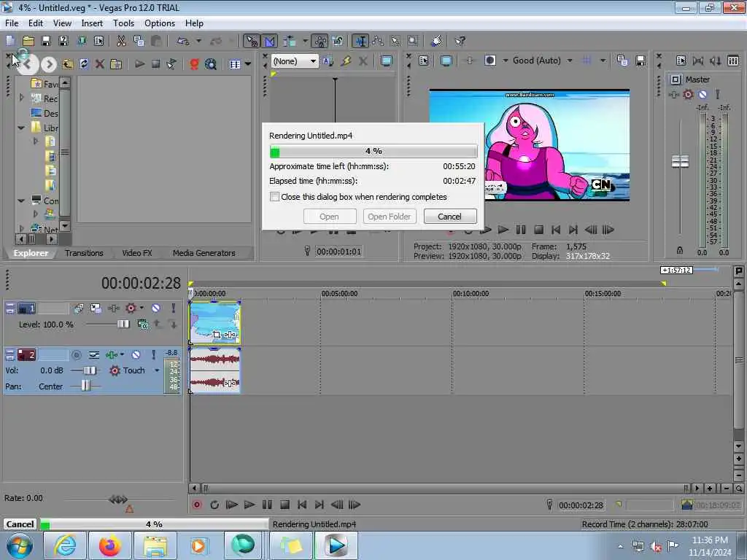Open the Tools menu
Viewport: 747px width, 560px height.
pyautogui.click(x=123, y=23)
